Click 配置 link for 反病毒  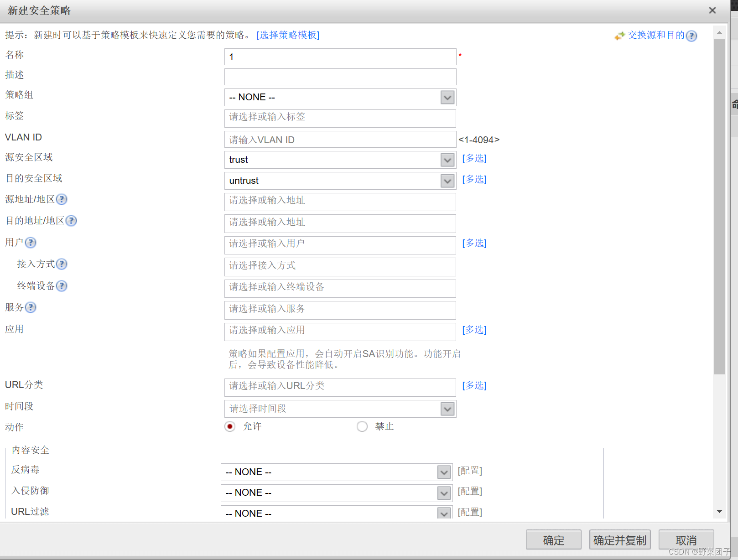(x=470, y=471)
